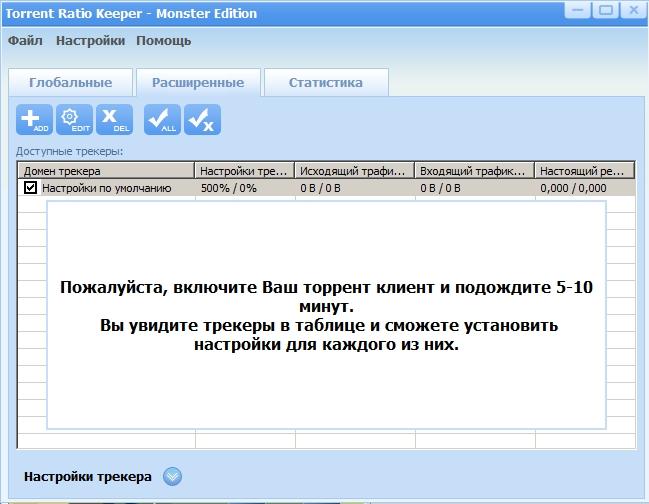
Task: Click the uncheck all trackers icon
Action: 202,120
